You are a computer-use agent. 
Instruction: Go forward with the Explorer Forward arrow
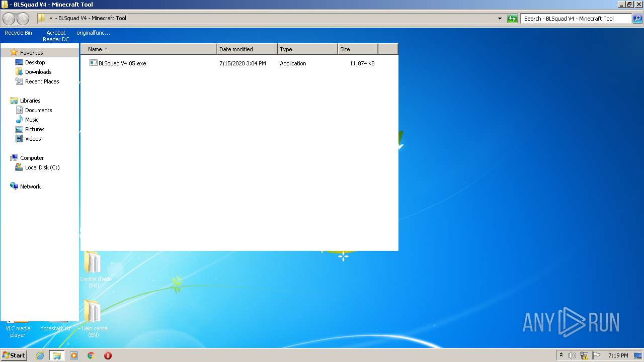click(x=23, y=19)
